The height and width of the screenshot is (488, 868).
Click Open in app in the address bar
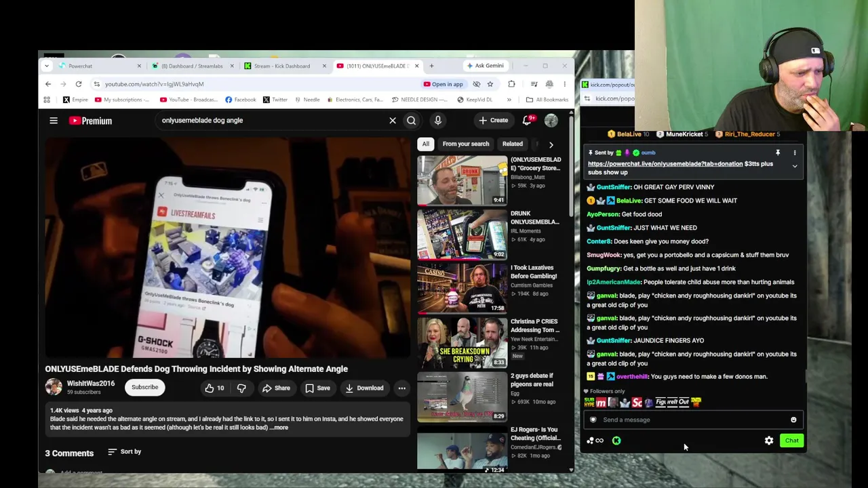pyautogui.click(x=443, y=84)
